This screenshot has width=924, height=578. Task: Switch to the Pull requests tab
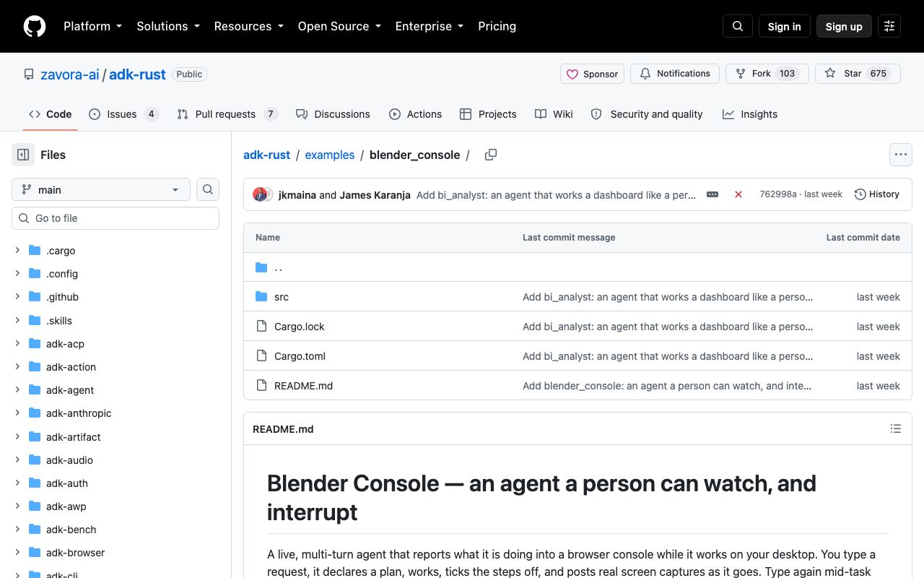(227, 114)
